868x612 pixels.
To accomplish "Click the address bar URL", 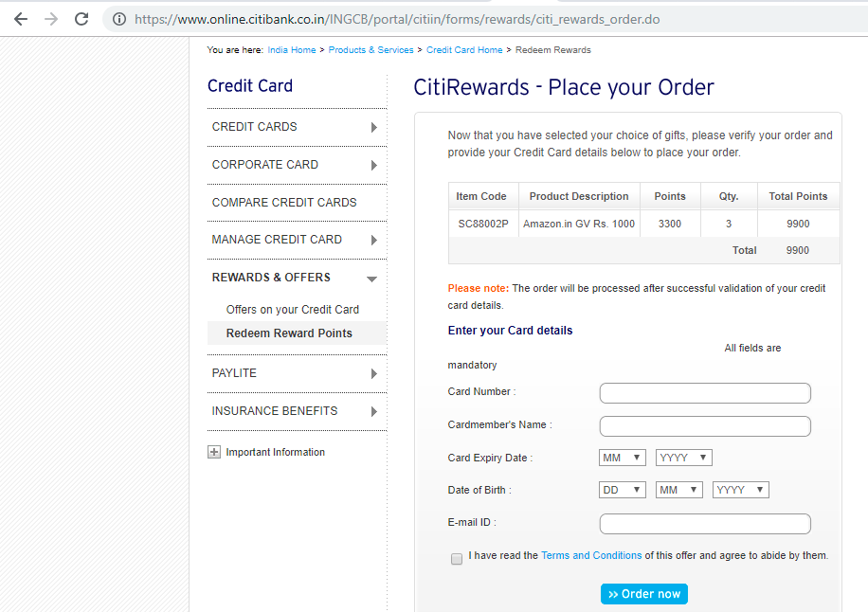I will (x=397, y=19).
